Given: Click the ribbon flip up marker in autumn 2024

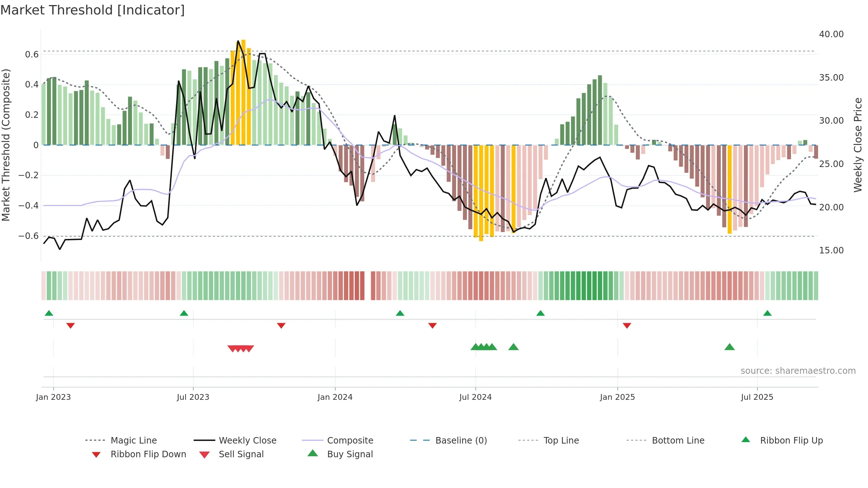Looking at the screenshot, I should [540, 313].
